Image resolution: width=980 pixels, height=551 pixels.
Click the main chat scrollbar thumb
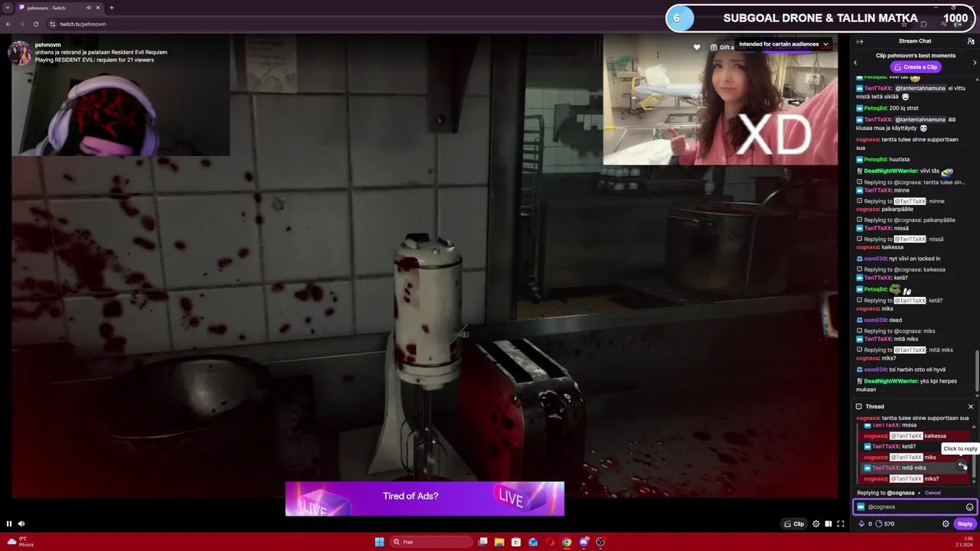977,373
